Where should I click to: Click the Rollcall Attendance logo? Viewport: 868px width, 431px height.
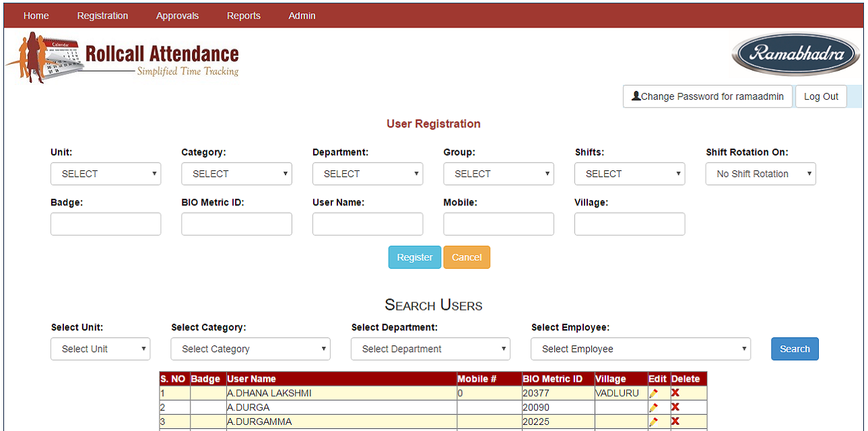[x=123, y=59]
